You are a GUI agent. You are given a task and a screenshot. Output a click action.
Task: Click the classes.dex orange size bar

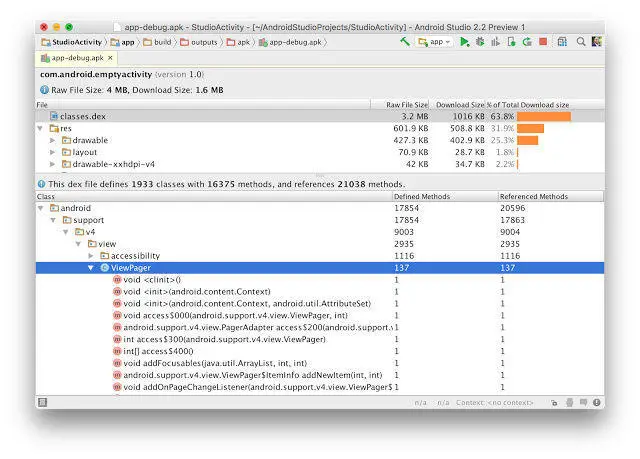tap(544, 117)
